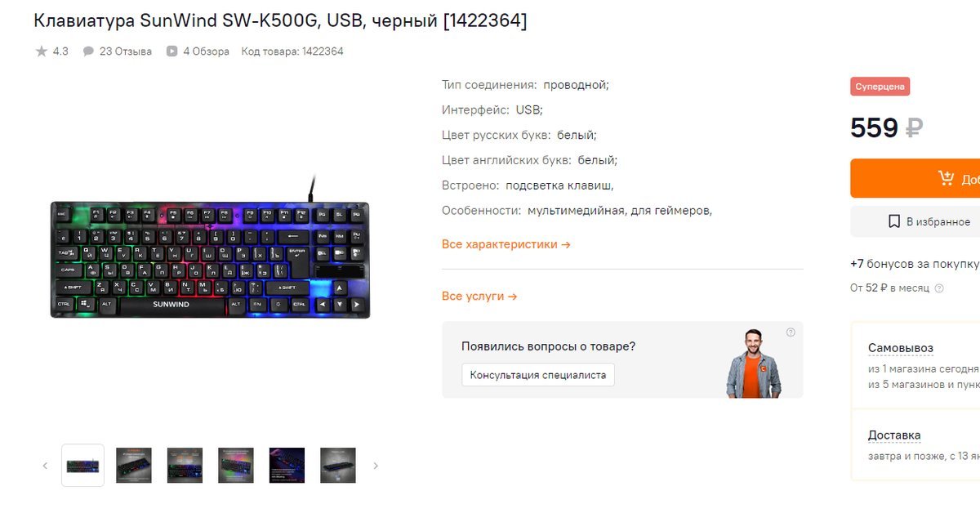Click the question mark on consultant banner
Screen dimensions: 980x531
791,332
